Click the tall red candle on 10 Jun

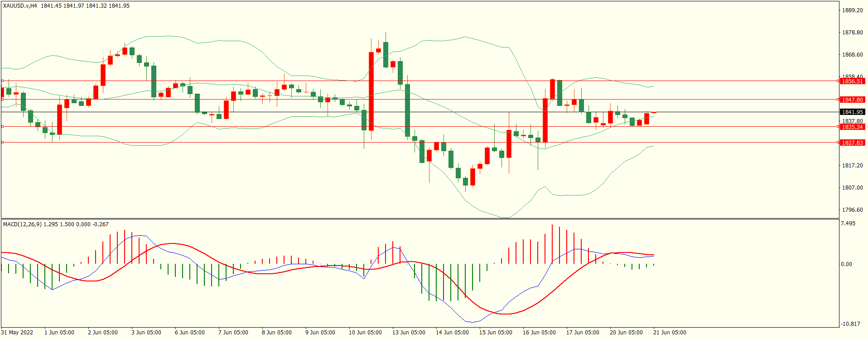click(371, 91)
